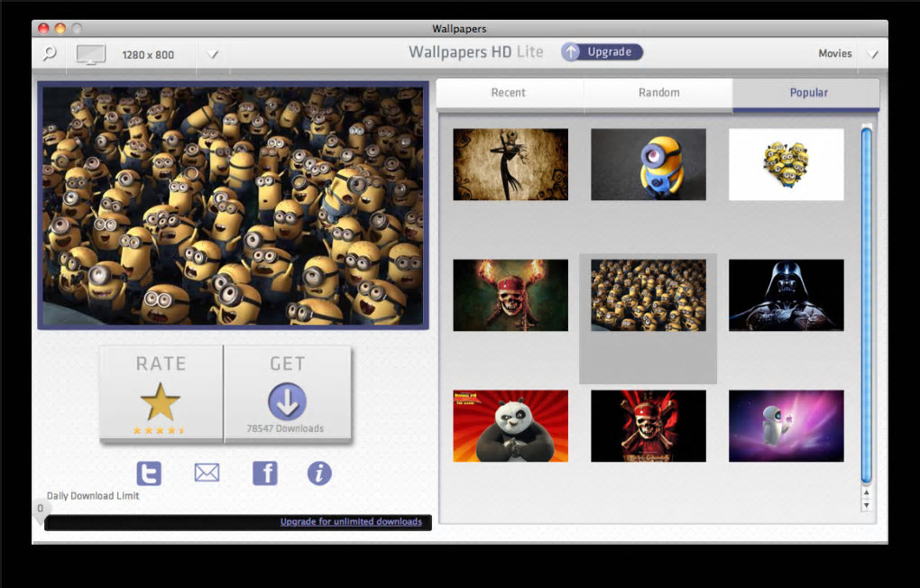Click the Upgrade button
This screenshot has height=588, width=920.
pyautogui.click(x=602, y=51)
